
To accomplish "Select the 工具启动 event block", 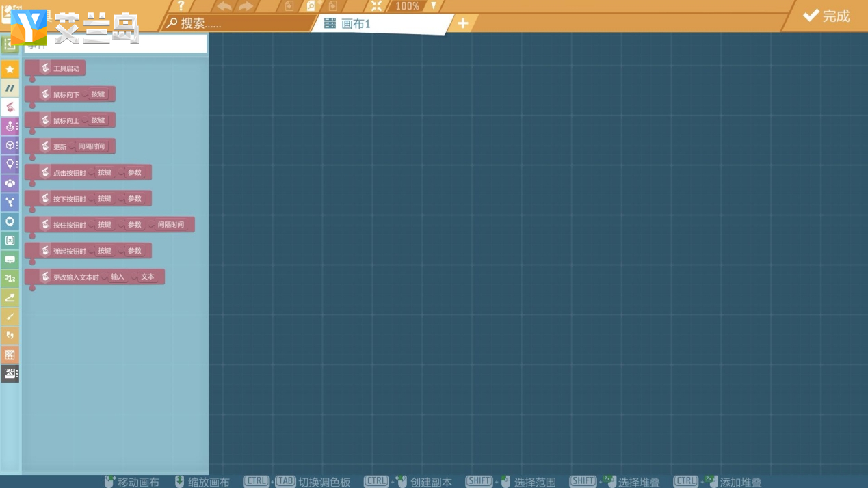I will (x=55, y=68).
